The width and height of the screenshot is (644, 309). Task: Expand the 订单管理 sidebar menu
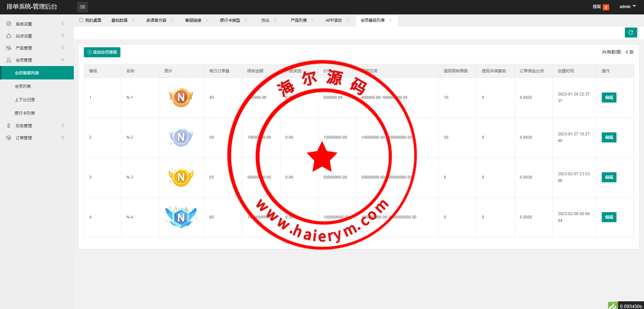36,138
